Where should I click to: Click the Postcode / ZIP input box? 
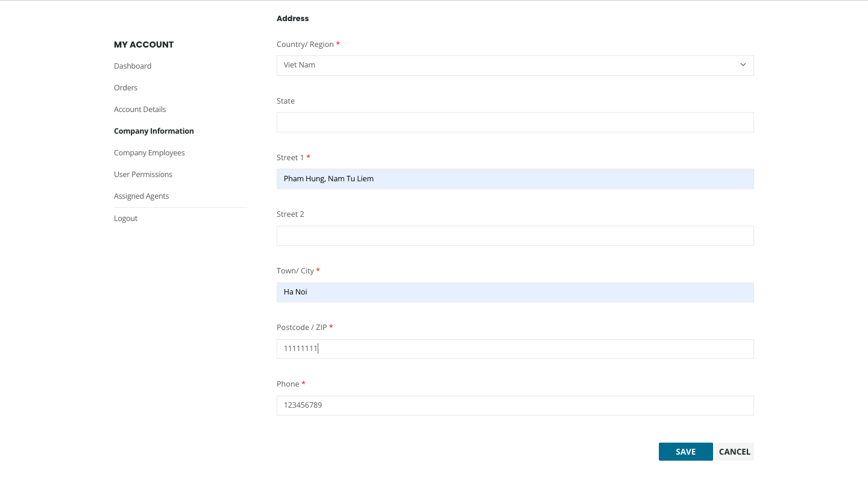coord(515,349)
